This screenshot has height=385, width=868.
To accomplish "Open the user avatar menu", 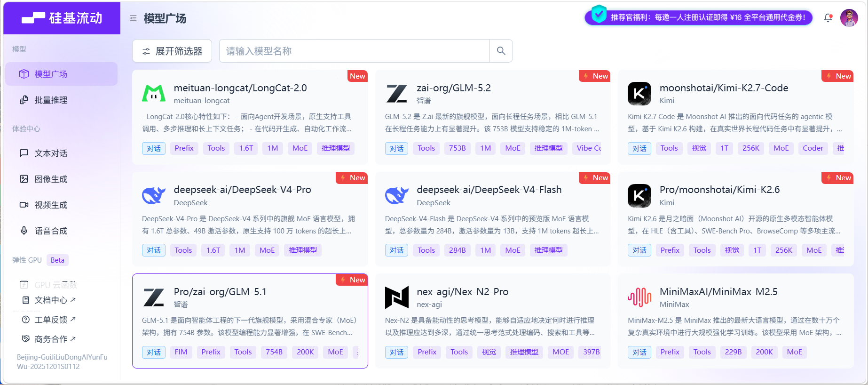I will pos(849,18).
